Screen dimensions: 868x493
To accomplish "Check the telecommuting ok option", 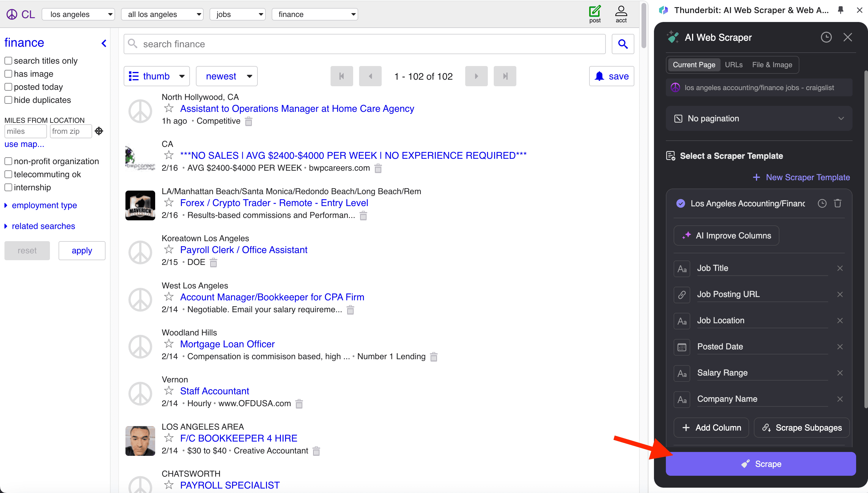I will [8, 174].
